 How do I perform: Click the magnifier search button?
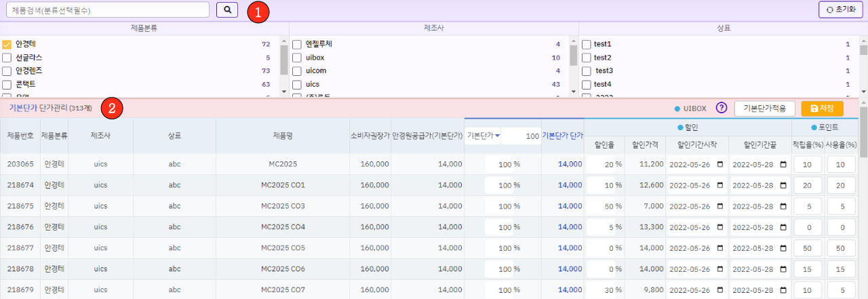click(227, 10)
